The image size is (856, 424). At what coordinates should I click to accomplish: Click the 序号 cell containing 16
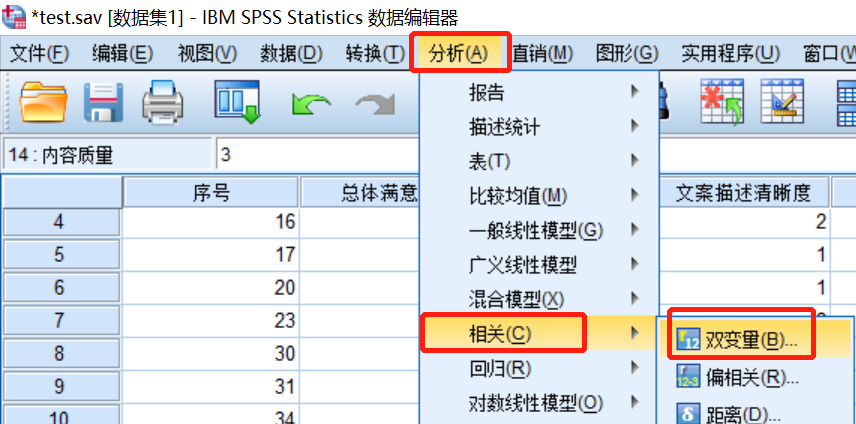[211, 222]
